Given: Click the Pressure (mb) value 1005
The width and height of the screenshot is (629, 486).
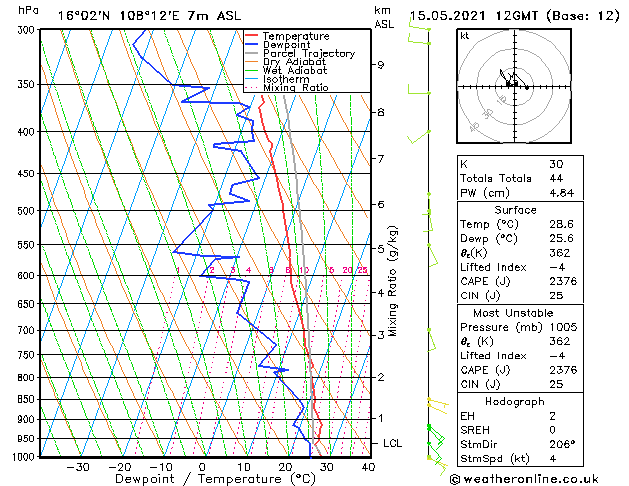Looking at the screenshot, I should coord(563,327).
